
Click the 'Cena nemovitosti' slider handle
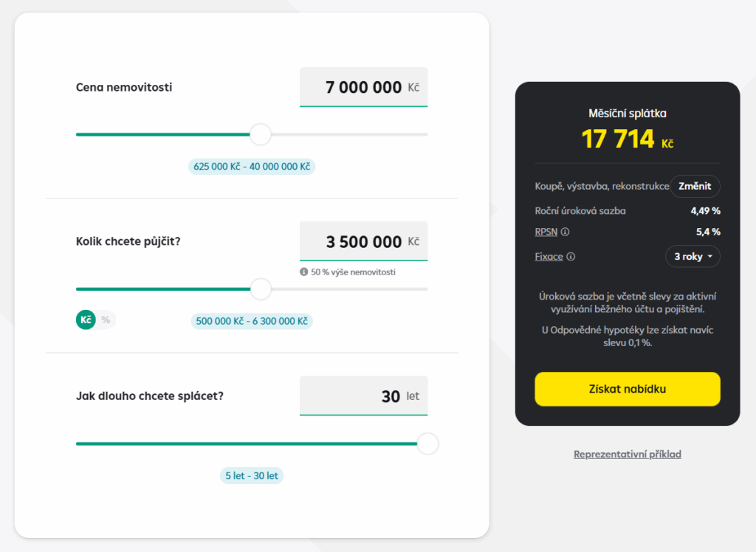click(260, 134)
